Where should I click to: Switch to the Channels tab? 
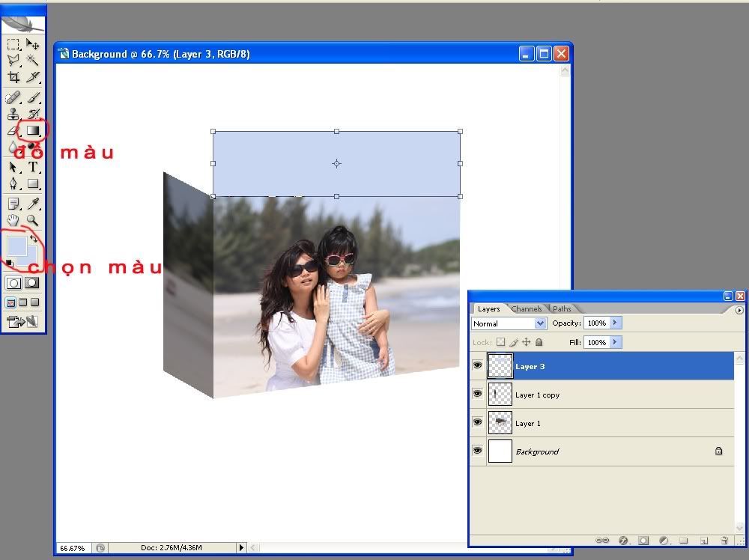coord(527,308)
